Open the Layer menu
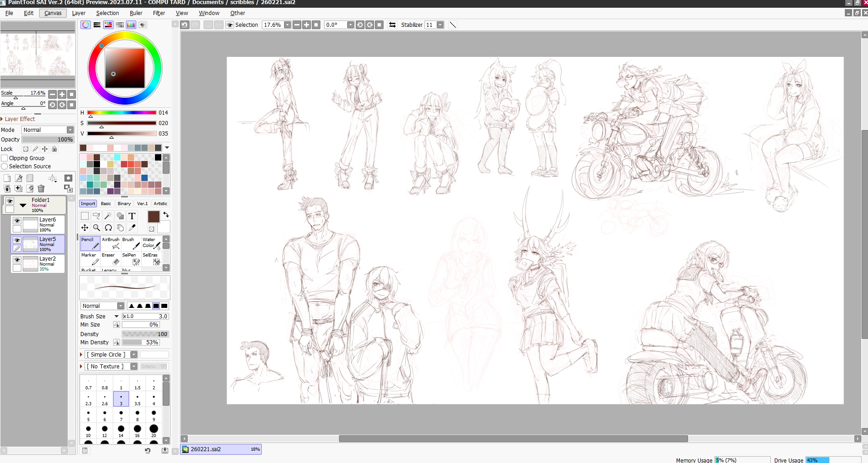Viewport: 868px width, 463px height. point(79,13)
